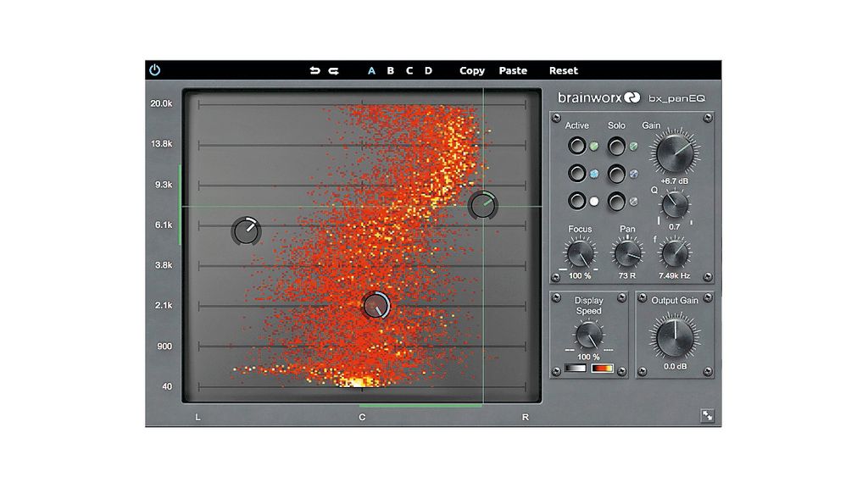868x488 pixels.
Task: Click the frequency f knob
Action: pos(675,254)
